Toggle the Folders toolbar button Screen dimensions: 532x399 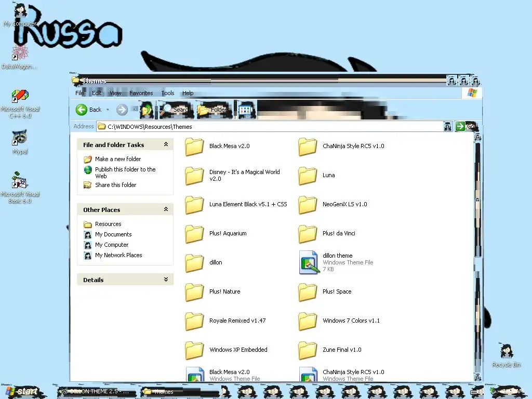click(215, 110)
